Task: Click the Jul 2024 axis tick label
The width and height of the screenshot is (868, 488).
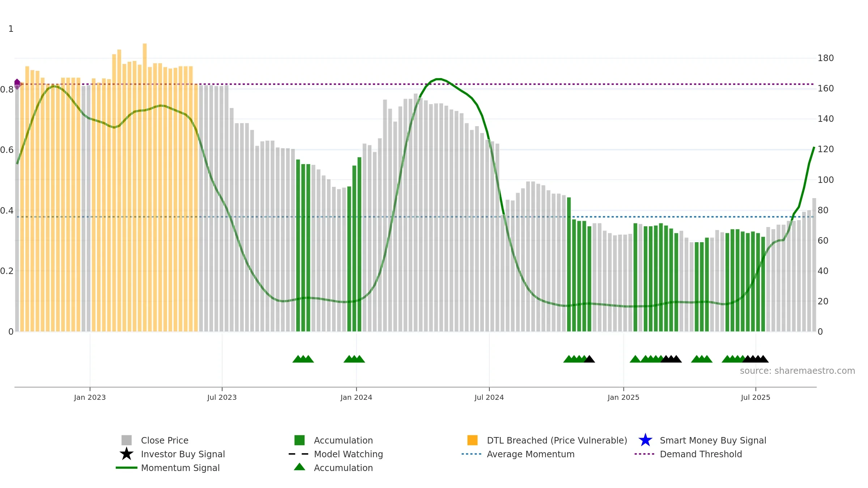Action: click(489, 398)
